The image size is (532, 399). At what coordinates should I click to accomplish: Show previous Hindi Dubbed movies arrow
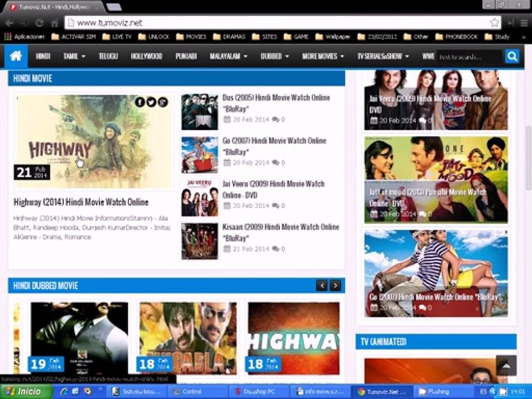(322, 286)
